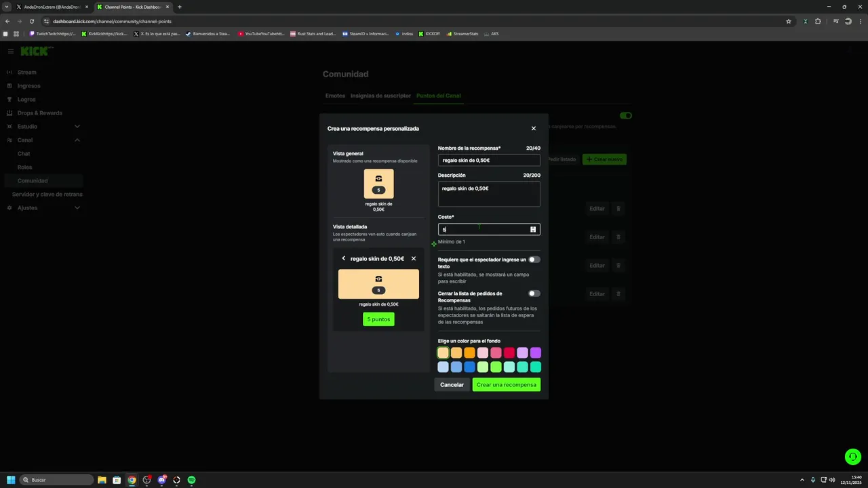Expand the Estudio sidebar section
Viewport: 868px width, 488px height.
pyautogui.click(x=77, y=127)
